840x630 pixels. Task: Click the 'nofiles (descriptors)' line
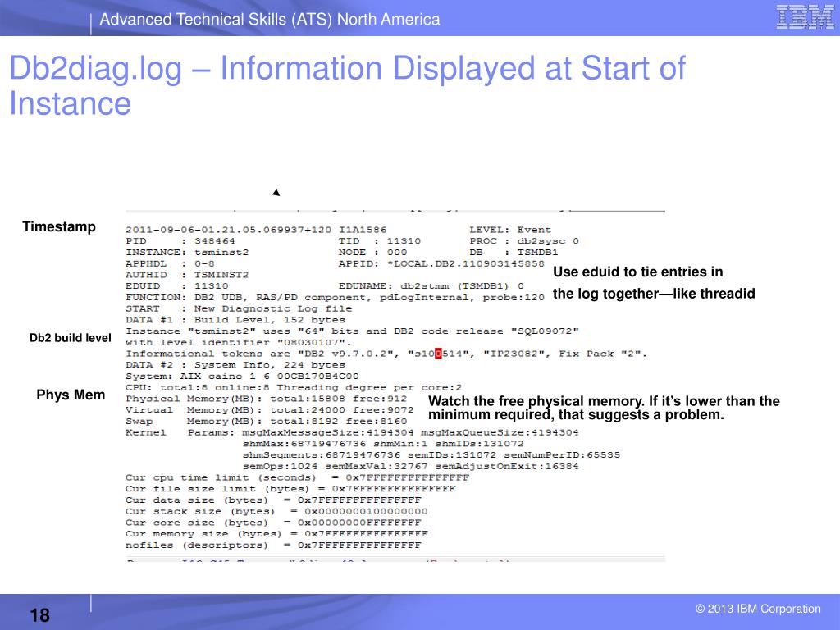tap(273, 545)
